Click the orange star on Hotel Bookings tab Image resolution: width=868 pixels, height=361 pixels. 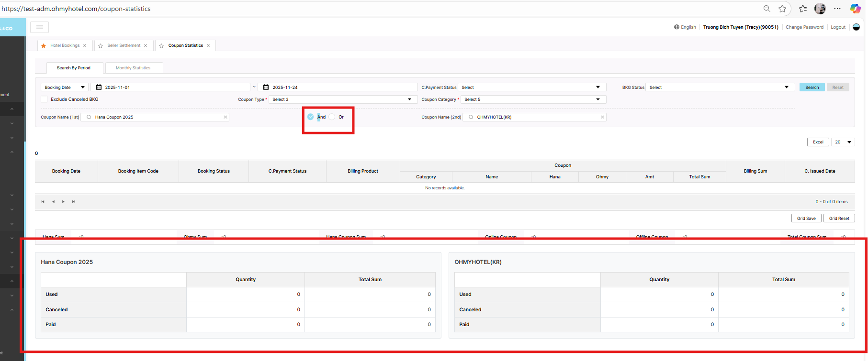pyautogui.click(x=44, y=46)
